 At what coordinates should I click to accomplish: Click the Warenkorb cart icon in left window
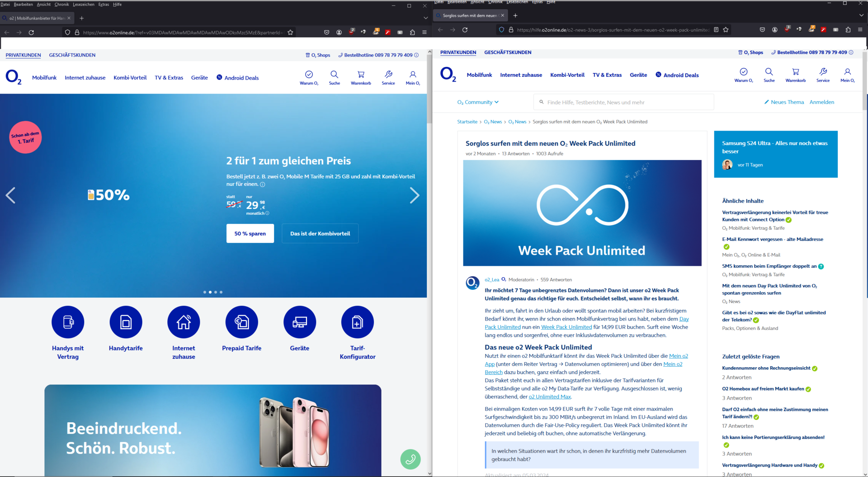click(361, 75)
